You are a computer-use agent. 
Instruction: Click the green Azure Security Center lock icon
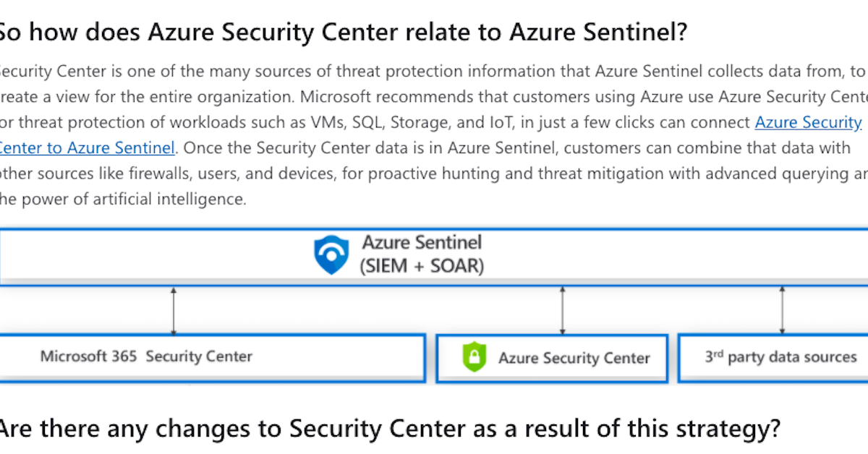(475, 357)
